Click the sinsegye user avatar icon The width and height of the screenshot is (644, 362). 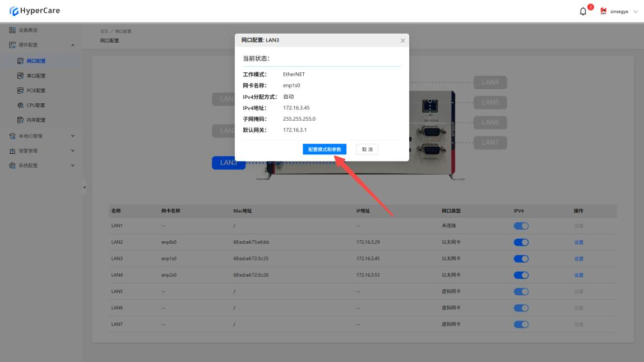603,11
